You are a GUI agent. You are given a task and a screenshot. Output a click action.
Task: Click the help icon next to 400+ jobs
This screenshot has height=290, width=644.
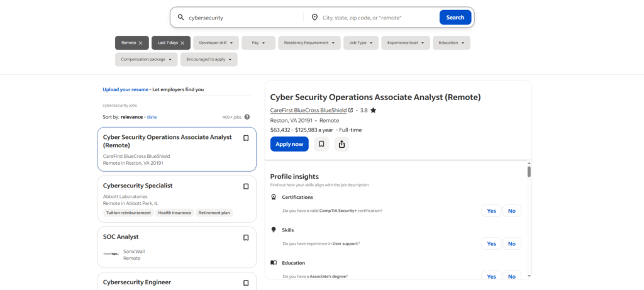coord(247,117)
